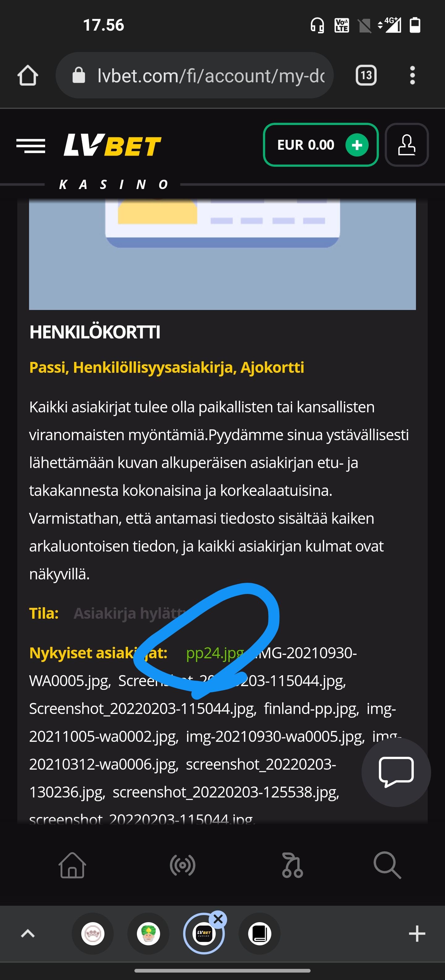Open the EUR 0.00 balance button
The width and height of the screenshot is (445, 980).
321,145
